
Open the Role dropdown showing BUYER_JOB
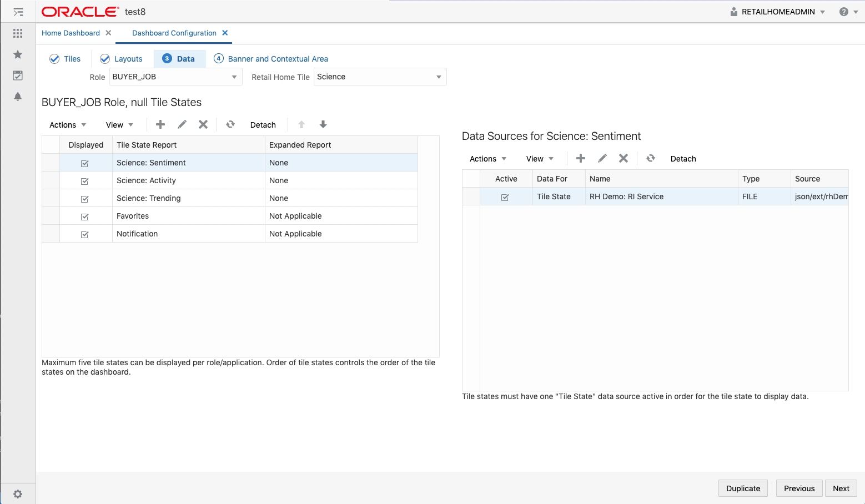click(234, 77)
